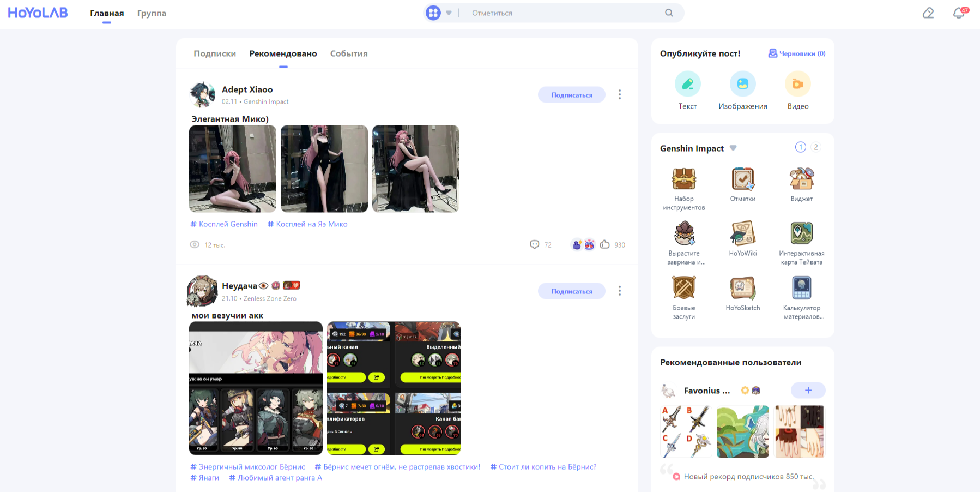Open the Энергичный миксолог Бёрнис hashtag
This screenshot has width=980, height=492.
click(247, 467)
